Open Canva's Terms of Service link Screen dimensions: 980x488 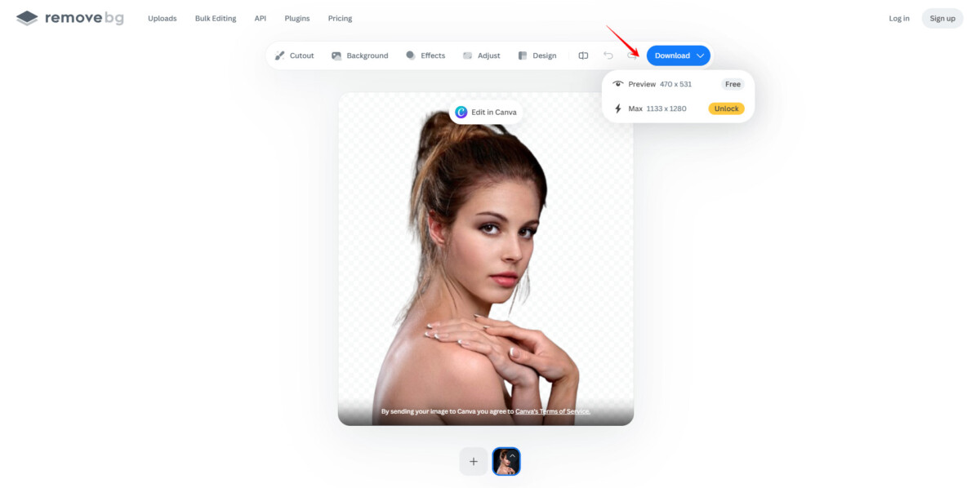[553, 411]
